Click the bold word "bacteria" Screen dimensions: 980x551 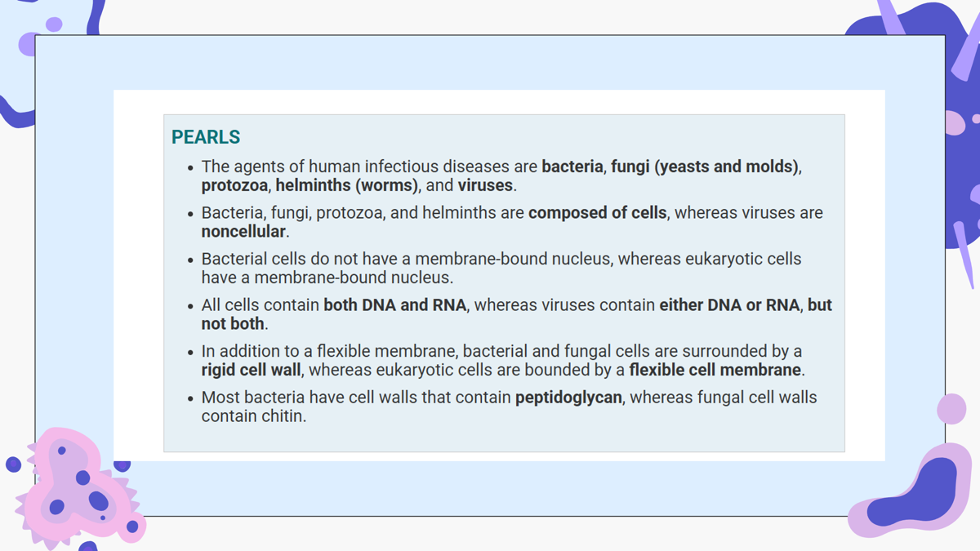572,167
